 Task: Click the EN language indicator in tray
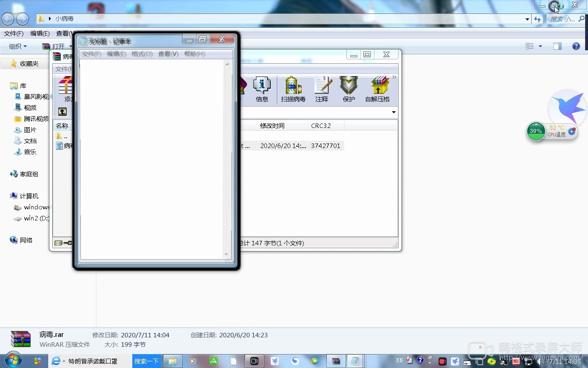399,360
